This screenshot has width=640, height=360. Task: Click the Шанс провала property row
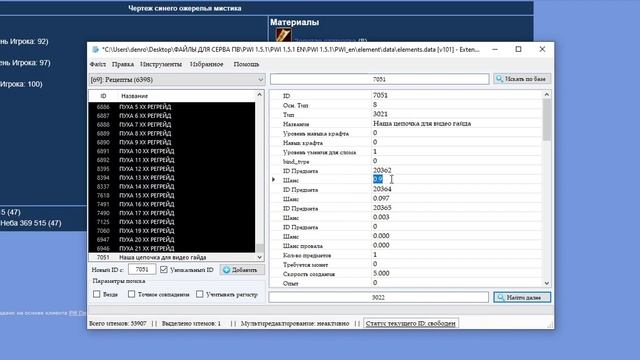(407, 246)
